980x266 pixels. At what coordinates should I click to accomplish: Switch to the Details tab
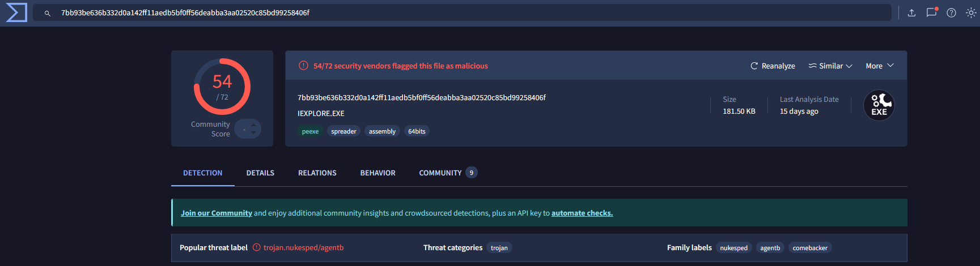(x=260, y=173)
